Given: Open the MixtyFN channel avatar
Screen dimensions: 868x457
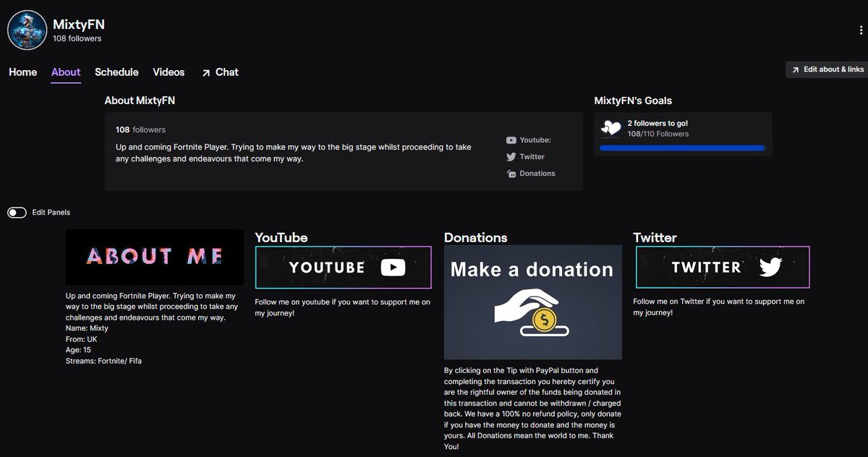Looking at the screenshot, I should (27, 30).
